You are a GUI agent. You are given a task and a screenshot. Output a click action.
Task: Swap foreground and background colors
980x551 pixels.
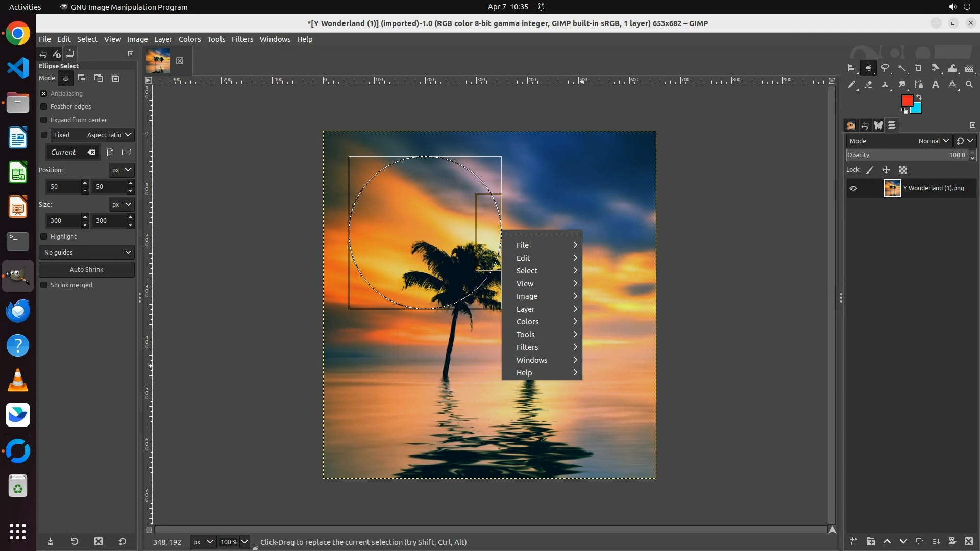pos(919,97)
